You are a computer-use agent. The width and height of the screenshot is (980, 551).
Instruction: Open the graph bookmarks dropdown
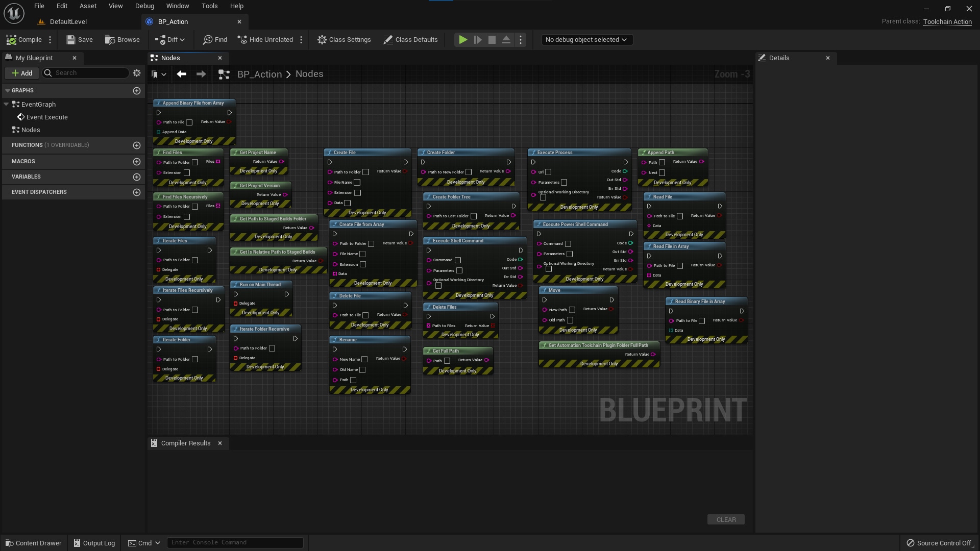coord(159,74)
